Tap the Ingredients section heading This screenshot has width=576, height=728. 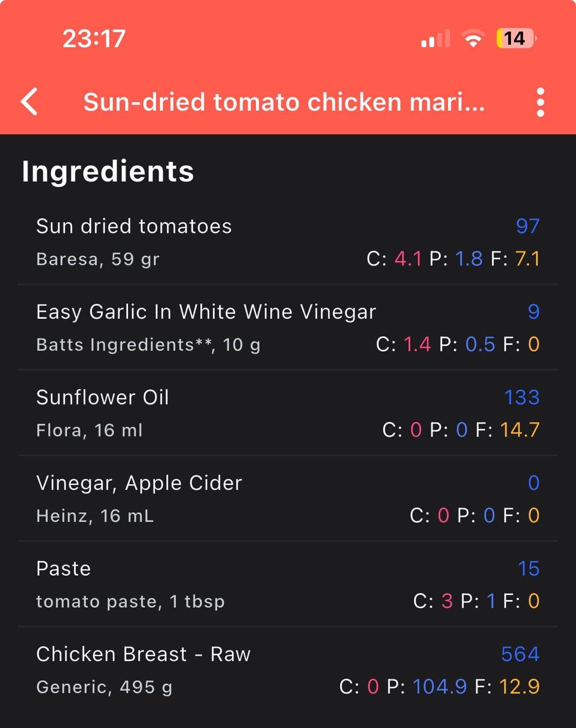108,172
